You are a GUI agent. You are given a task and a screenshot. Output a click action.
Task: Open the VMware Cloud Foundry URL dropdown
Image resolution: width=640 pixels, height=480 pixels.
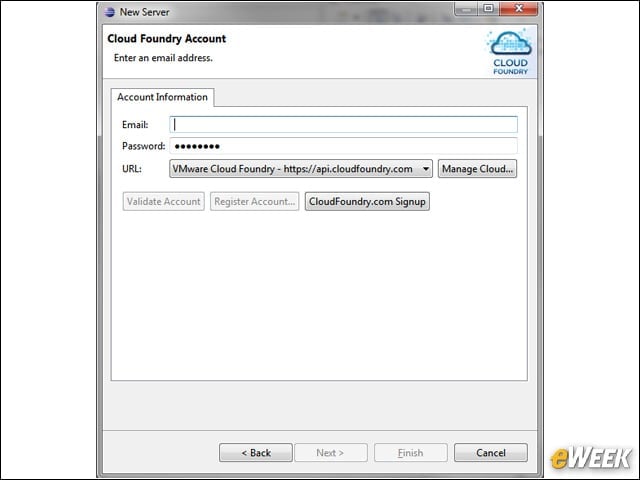[301, 169]
